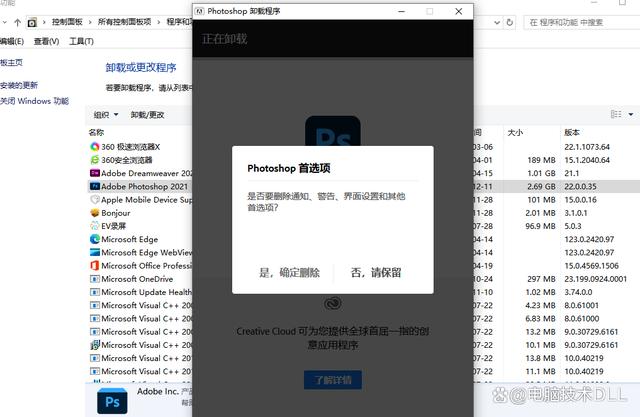The image size is (640, 417).
Task: Click the Microsoft Office Professional icon
Action: click(x=95, y=266)
